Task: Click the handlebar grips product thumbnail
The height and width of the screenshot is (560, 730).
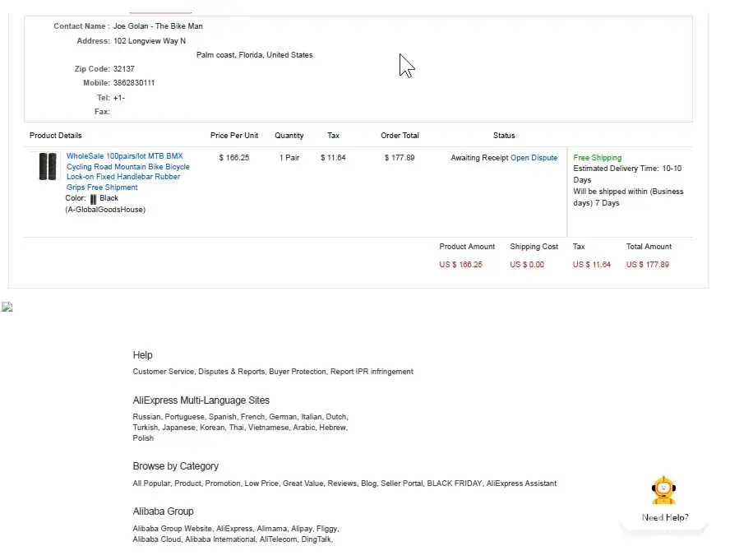Action: 47,166
